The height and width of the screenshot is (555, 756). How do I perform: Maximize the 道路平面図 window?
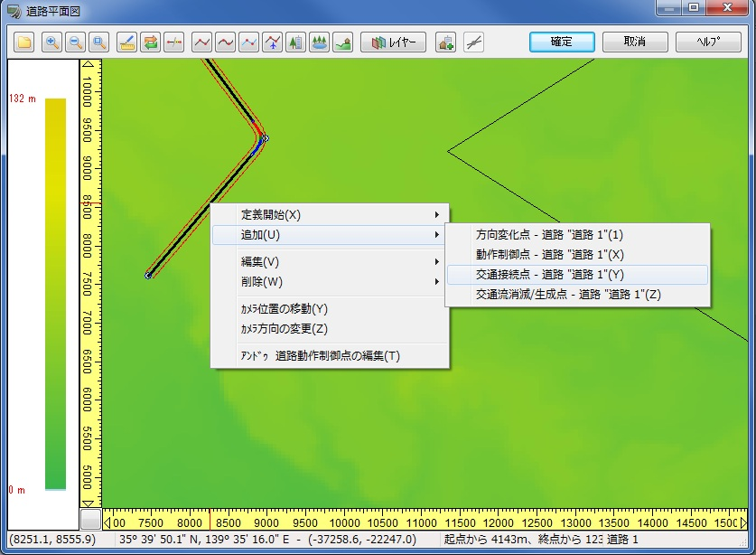click(x=694, y=8)
